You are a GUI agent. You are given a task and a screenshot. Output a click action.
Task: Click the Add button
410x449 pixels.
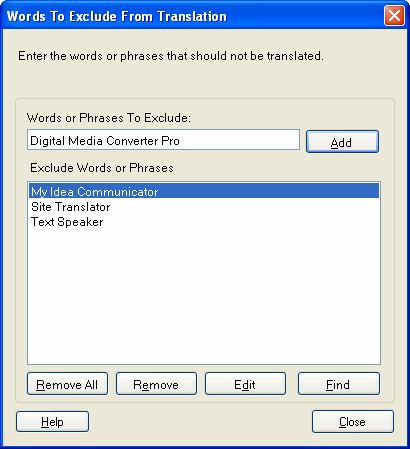click(342, 142)
